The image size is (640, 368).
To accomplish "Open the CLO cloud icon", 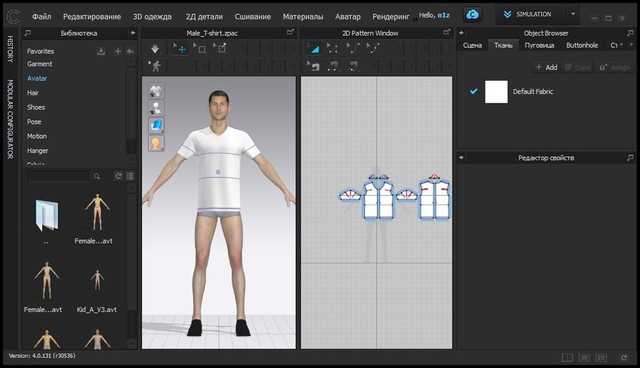I will pos(472,15).
